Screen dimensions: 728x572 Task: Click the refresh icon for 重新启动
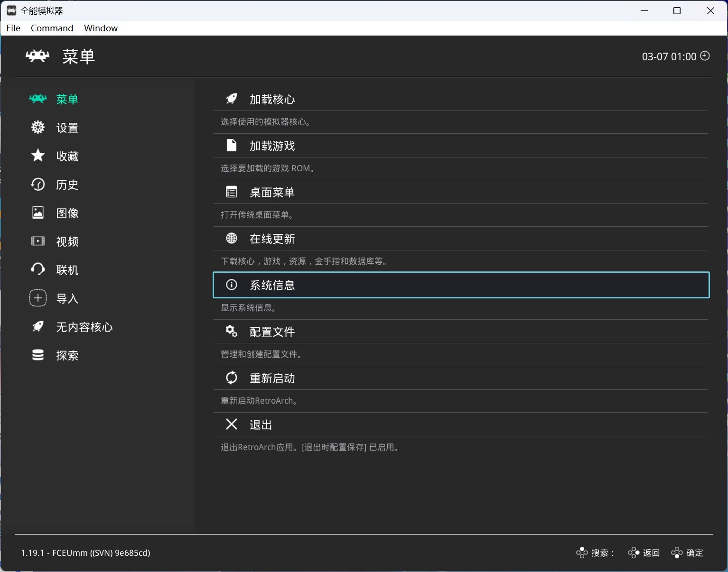click(x=232, y=378)
